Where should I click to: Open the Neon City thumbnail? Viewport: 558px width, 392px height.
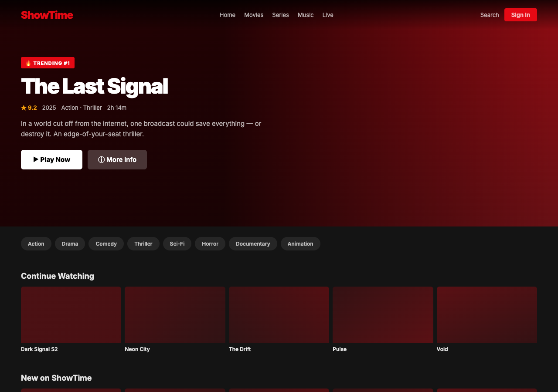(175, 314)
